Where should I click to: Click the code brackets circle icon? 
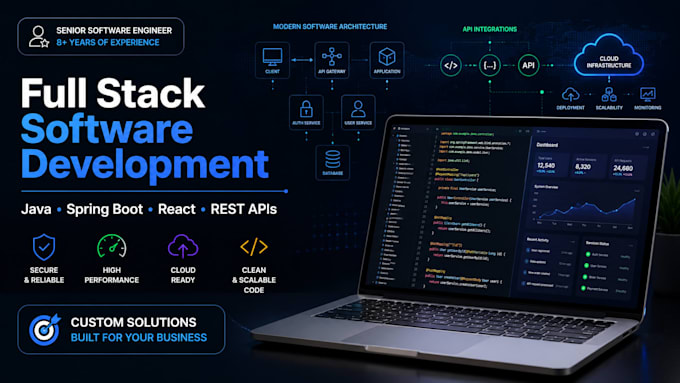coord(451,65)
